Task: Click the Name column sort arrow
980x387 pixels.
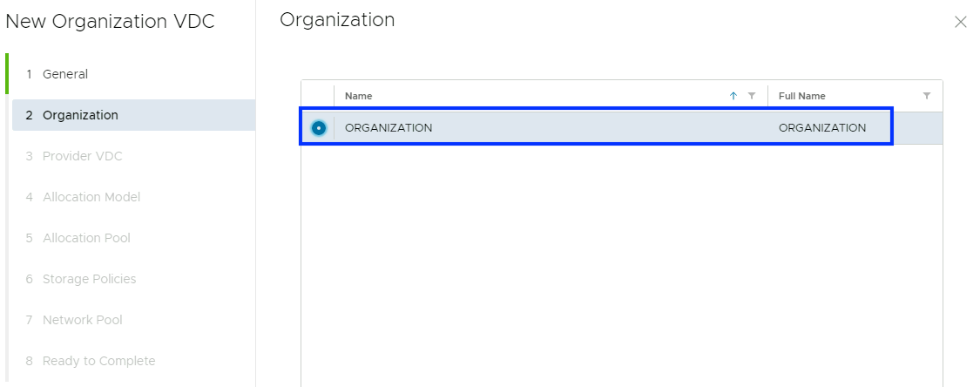Action: [x=733, y=96]
